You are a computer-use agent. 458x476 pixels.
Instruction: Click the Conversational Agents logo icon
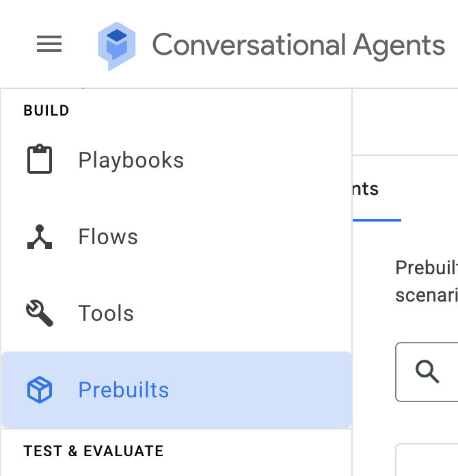[116, 45]
